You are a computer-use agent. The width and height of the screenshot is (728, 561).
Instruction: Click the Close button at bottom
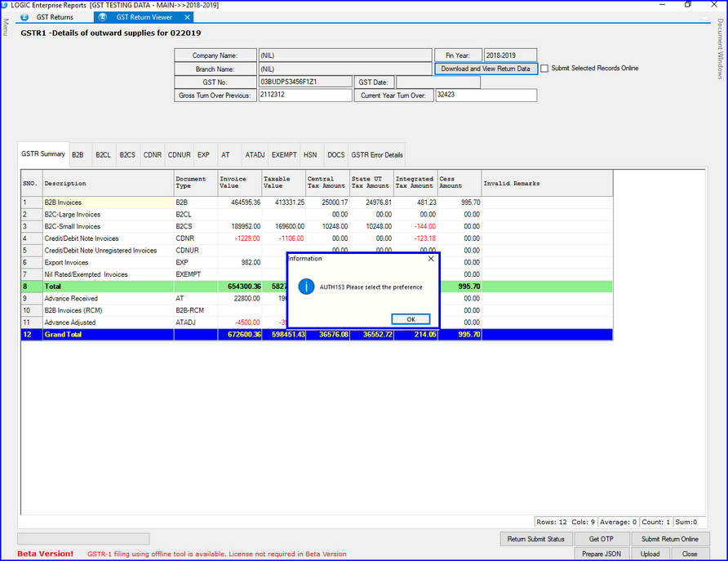tap(690, 554)
